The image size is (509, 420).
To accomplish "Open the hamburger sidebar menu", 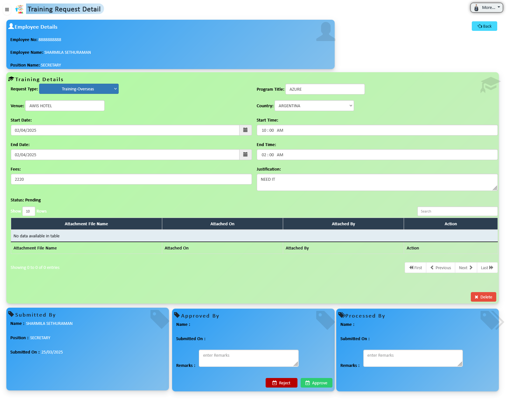I will 7,10.
